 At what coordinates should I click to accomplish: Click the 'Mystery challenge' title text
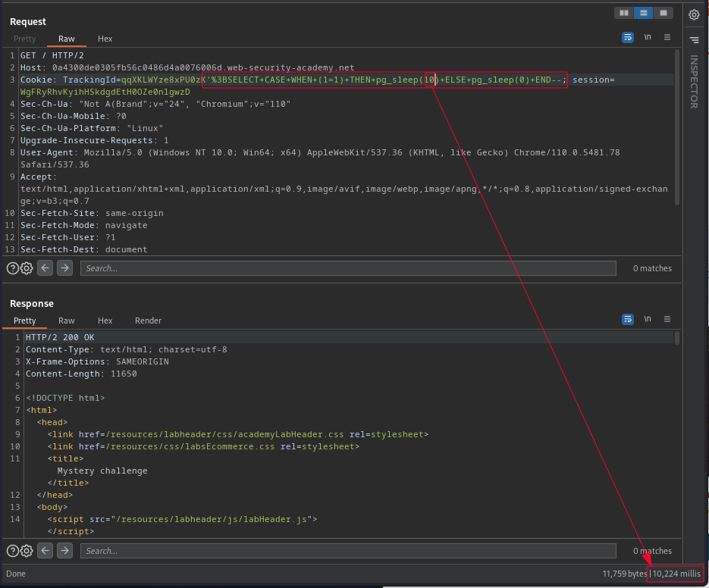tap(102, 471)
